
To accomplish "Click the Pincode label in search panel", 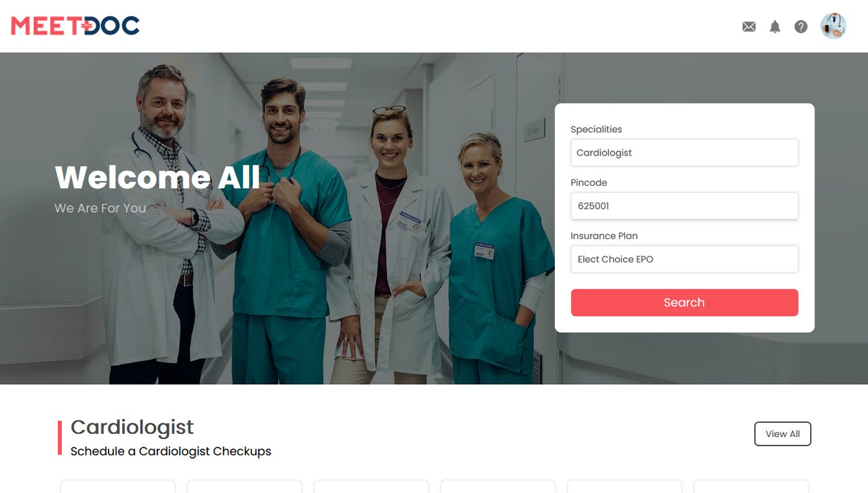I will [x=589, y=183].
